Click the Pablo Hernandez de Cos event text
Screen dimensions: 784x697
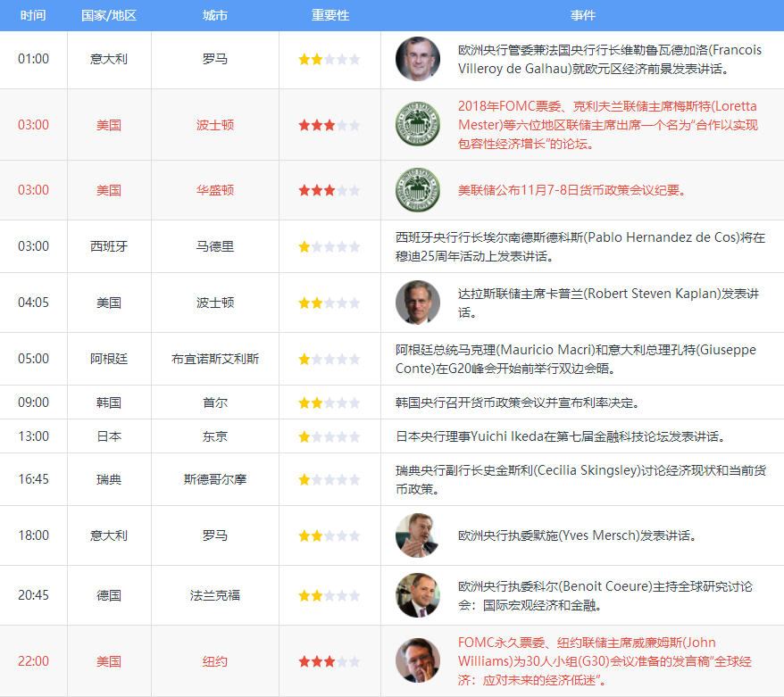580,246
